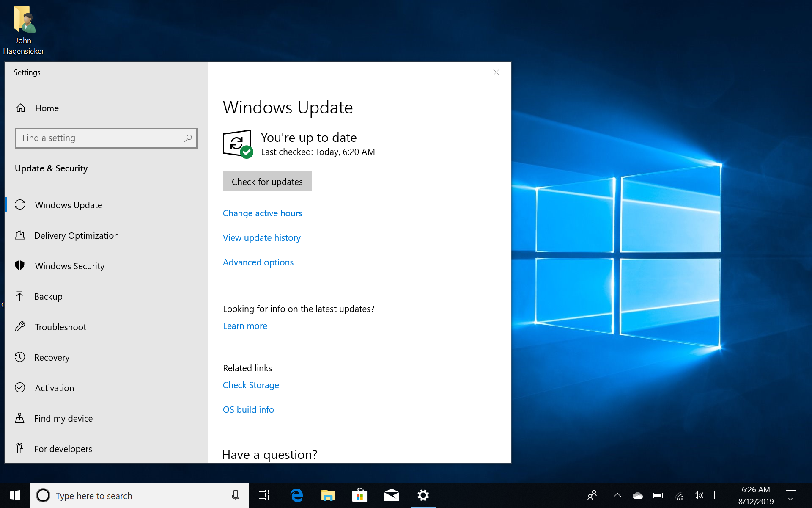Screen dimensions: 812x508
Task: Open the Backup settings page
Action: tap(106, 296)
